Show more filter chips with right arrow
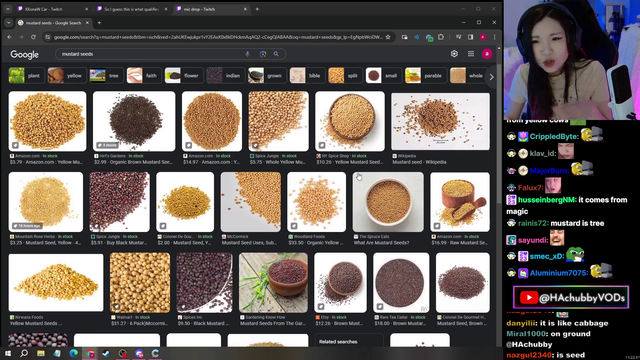The width and height of the screenshot is (640, 360). click(491, 77)
